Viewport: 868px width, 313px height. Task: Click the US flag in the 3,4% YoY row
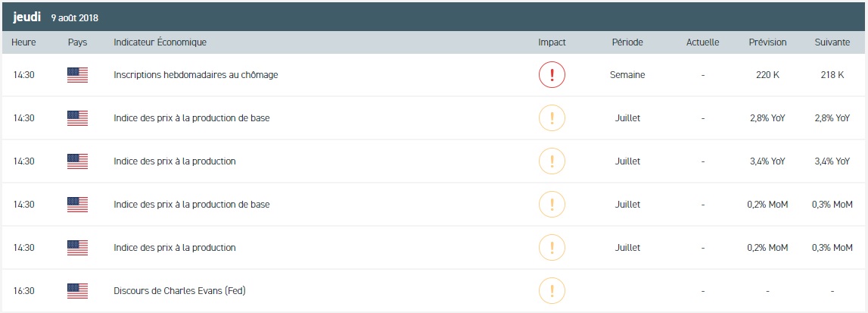pos(77,161)
